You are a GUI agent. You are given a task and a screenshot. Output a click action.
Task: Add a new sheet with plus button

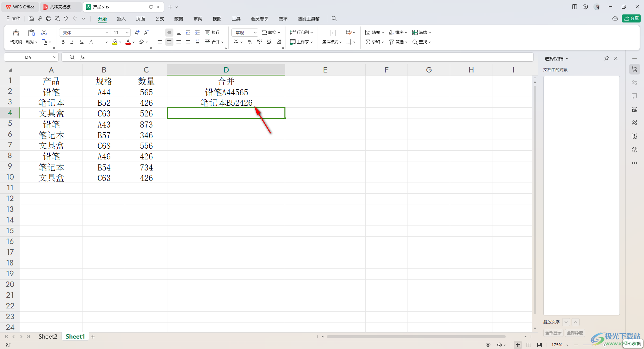click(93, 337)
